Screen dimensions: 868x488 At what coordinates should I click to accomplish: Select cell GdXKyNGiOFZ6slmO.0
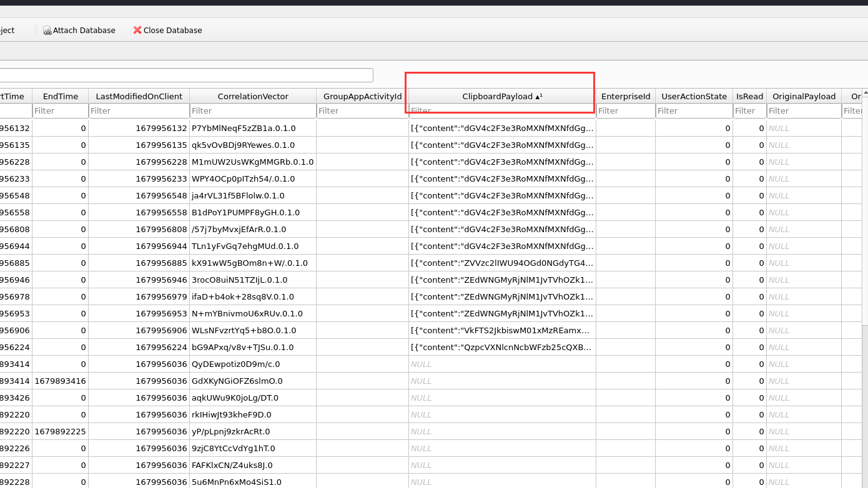click(253, 381)
